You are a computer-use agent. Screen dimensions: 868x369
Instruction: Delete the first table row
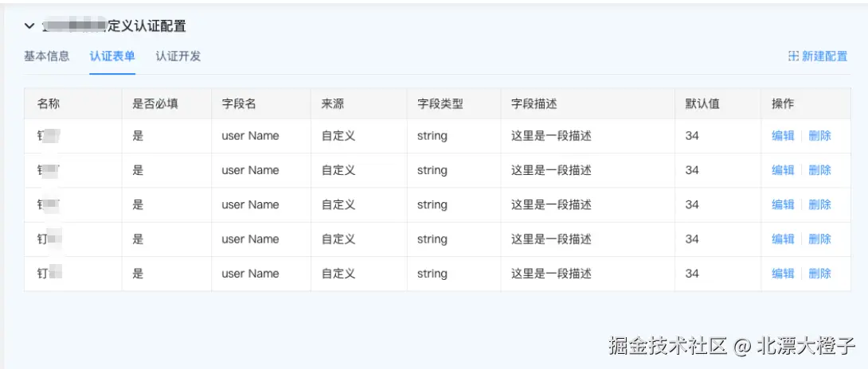[x=819, y=136]
